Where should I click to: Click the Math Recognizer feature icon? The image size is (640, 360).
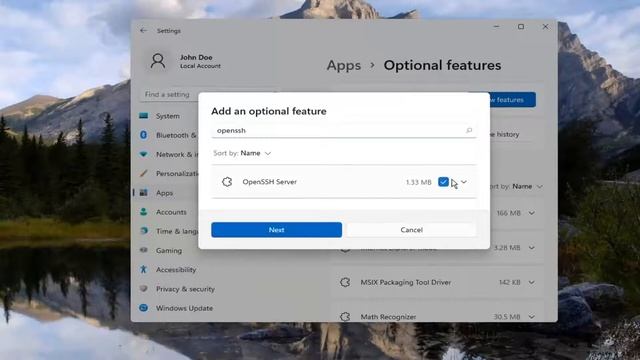[345, 316]
